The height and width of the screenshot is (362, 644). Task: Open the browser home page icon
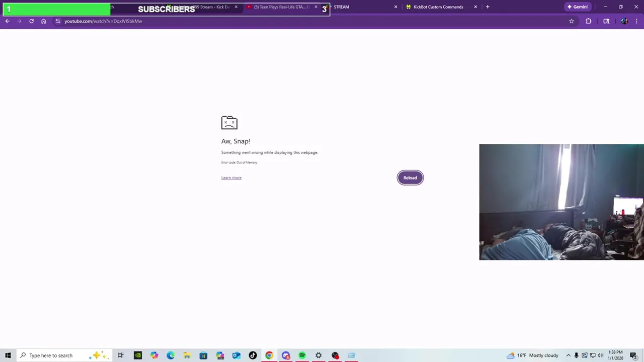[x=43, y=21]
